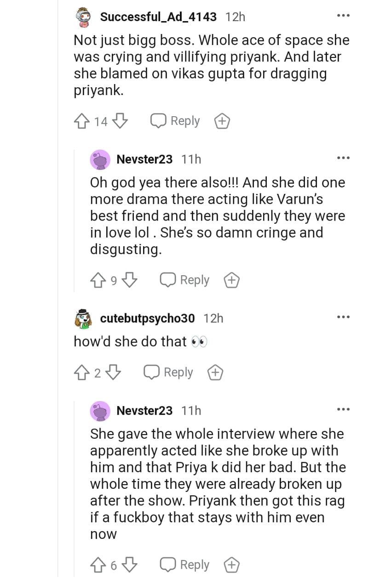Reply to Successful_Ad_4143's comment
The width and height of the screenshot is (368, 588).
pos(176,121)
